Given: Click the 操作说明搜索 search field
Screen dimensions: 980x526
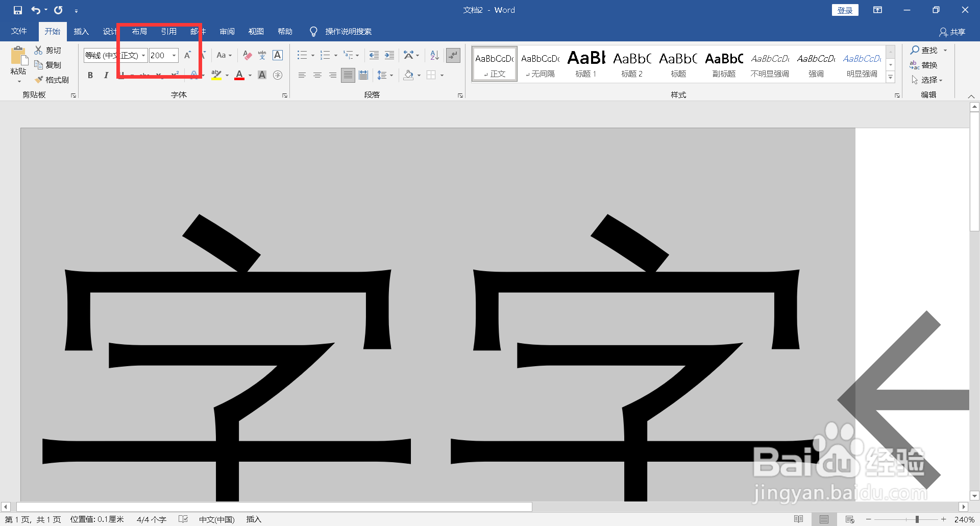Looking at the screenshot, I should click(349, 32).
